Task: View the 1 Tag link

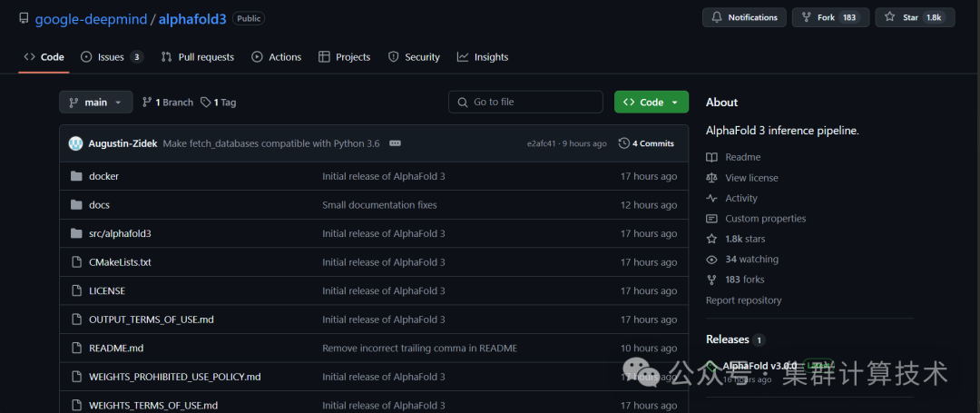Action: click(218, 102)
